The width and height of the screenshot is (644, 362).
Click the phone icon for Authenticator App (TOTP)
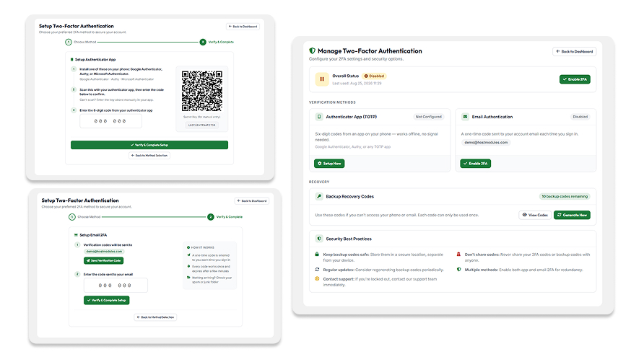tap(319, 117)
